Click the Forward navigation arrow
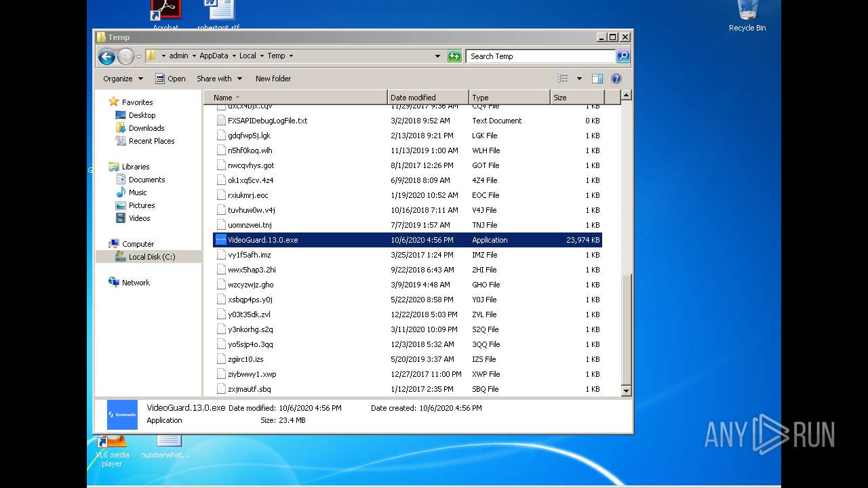868x488 pixels. point(125,56)
